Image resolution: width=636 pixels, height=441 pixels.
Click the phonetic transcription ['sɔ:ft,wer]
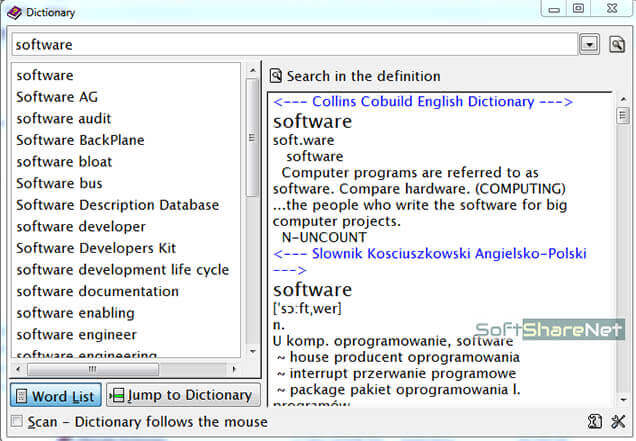307,309
